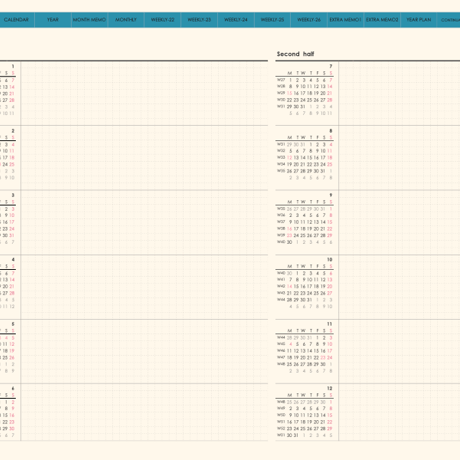Jump to week W28 label
The width and height of the screenshot is (460, 460).
[281, 86]
